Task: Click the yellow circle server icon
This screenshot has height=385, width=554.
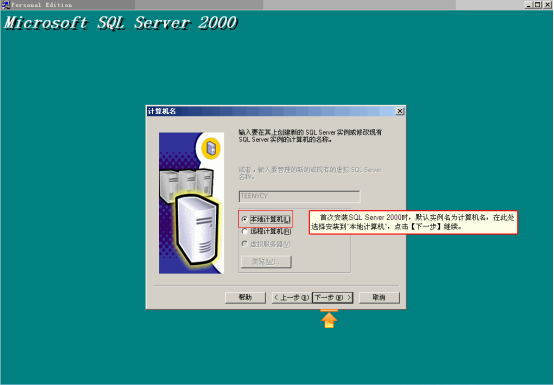Action: [x=211, y=148]
